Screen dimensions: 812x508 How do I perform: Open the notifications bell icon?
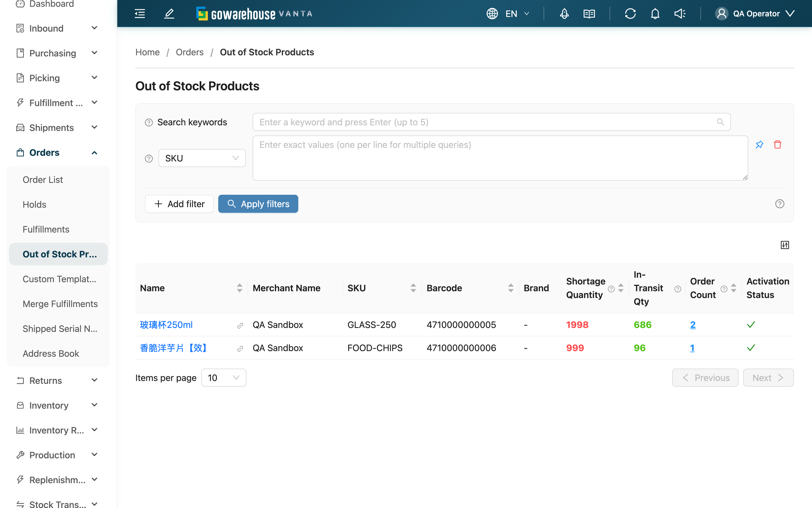click(x=655, y=14)
